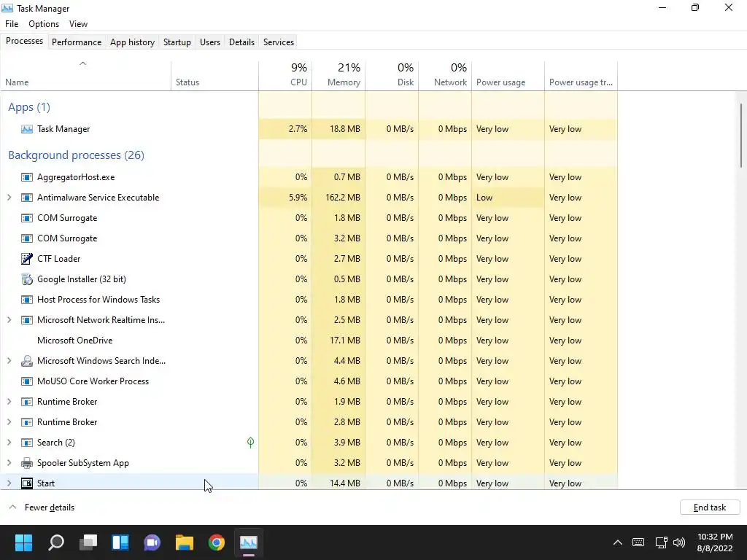
Task: Open File Explorer from the taskbar
Action: (185, 542)
